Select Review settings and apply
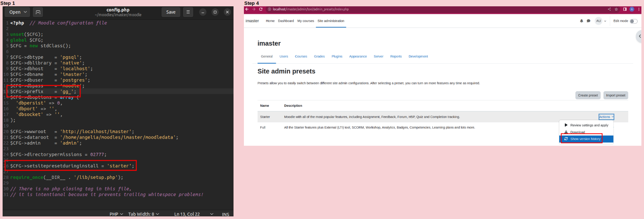Viewport: 644px width, 219px height. point(586,125)
